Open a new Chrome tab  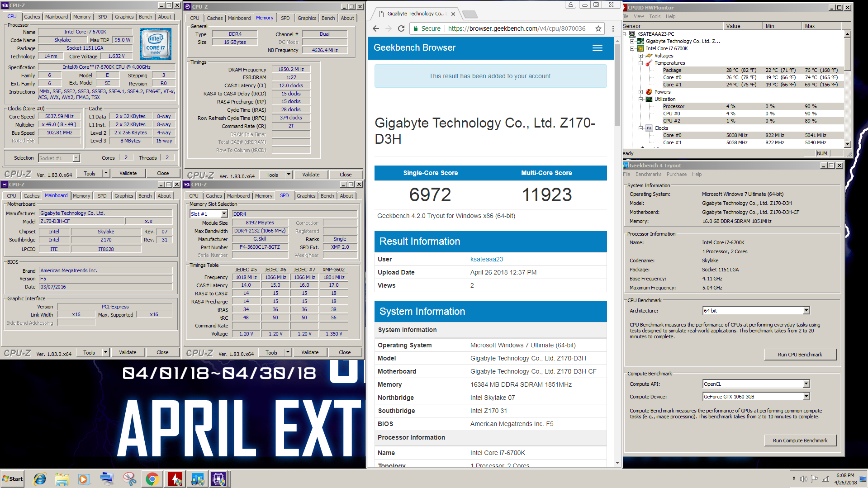pyautogui.click(x=470, y=14)
